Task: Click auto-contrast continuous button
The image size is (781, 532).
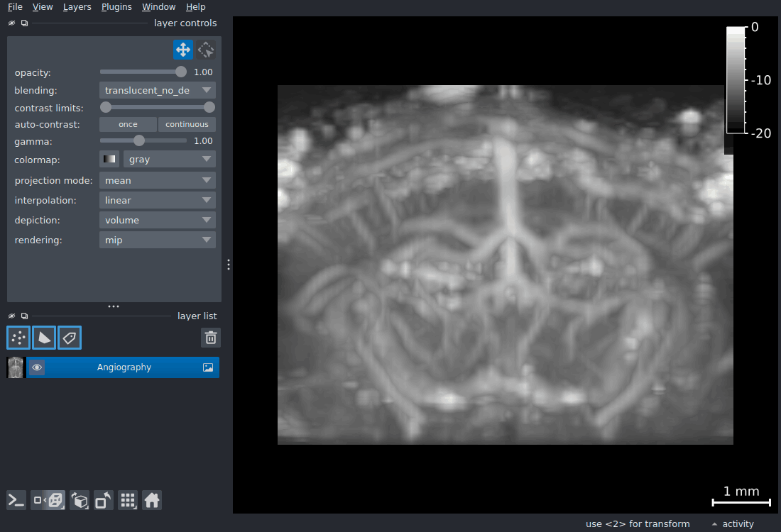Action: 187,124
